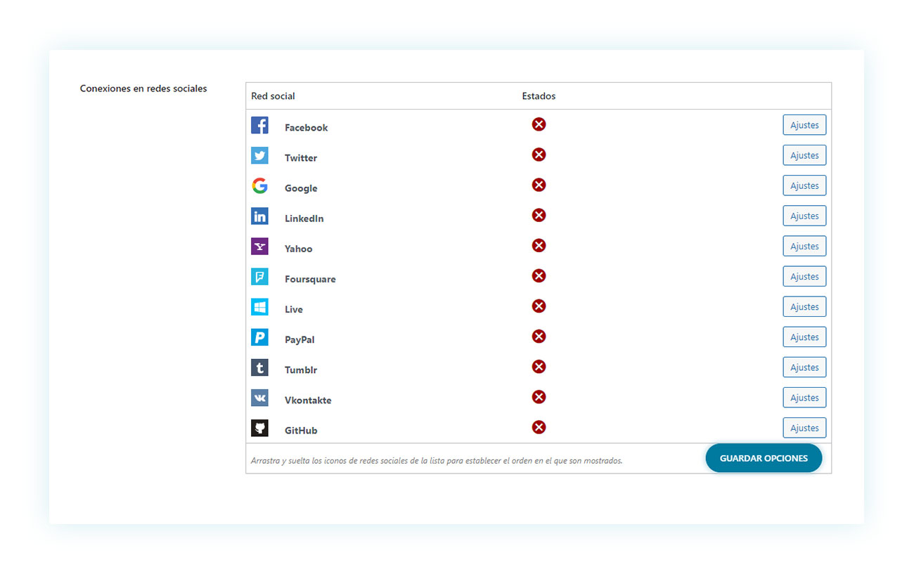This screenshot has width=914, height=588.
Task: Open Ajustes for Vkontakte
Action: [804, 398]
